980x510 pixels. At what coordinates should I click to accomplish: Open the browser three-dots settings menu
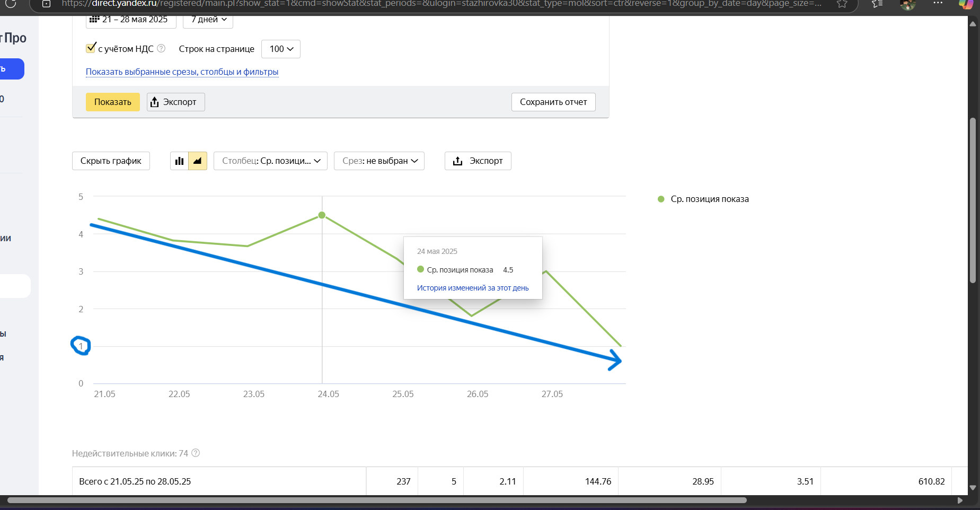[938, 3]
